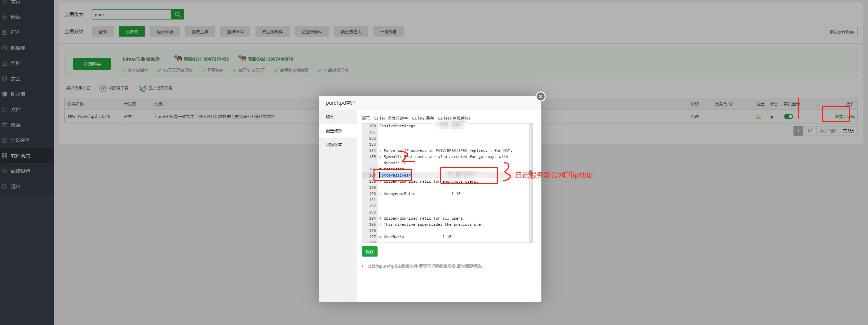
Task: Select the 第三方应用 category tab
Action: [351, 31]
